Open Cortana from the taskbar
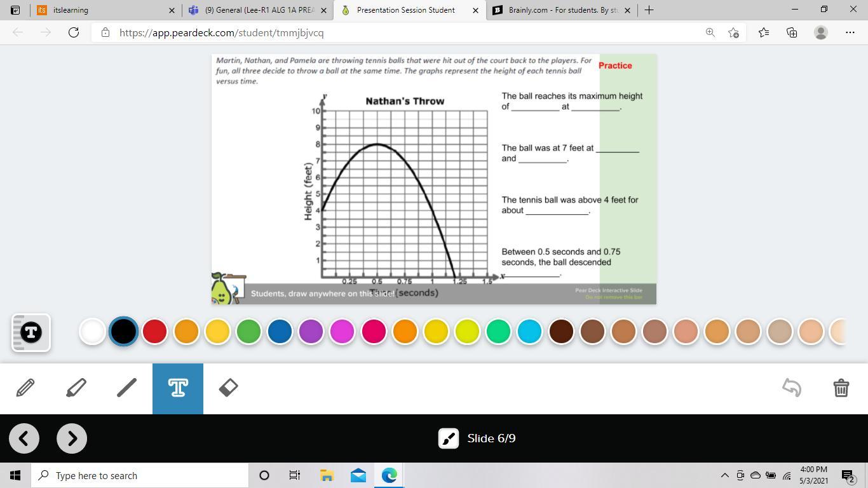868x488 pixels. click(264, 475)
